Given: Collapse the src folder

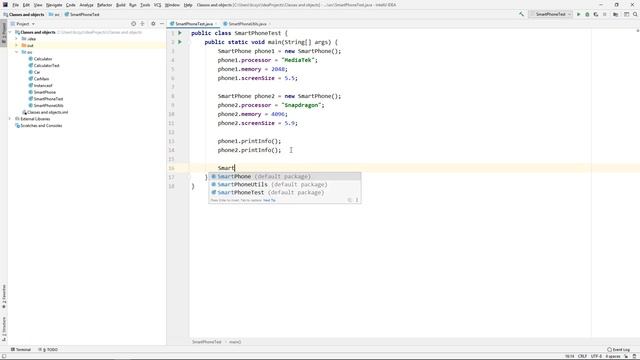Looking at the screenshot, I should (x=17, y=52).
